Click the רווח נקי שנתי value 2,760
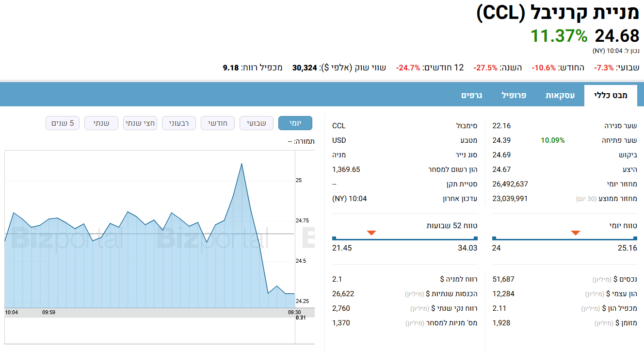 (x=341, y=308)
